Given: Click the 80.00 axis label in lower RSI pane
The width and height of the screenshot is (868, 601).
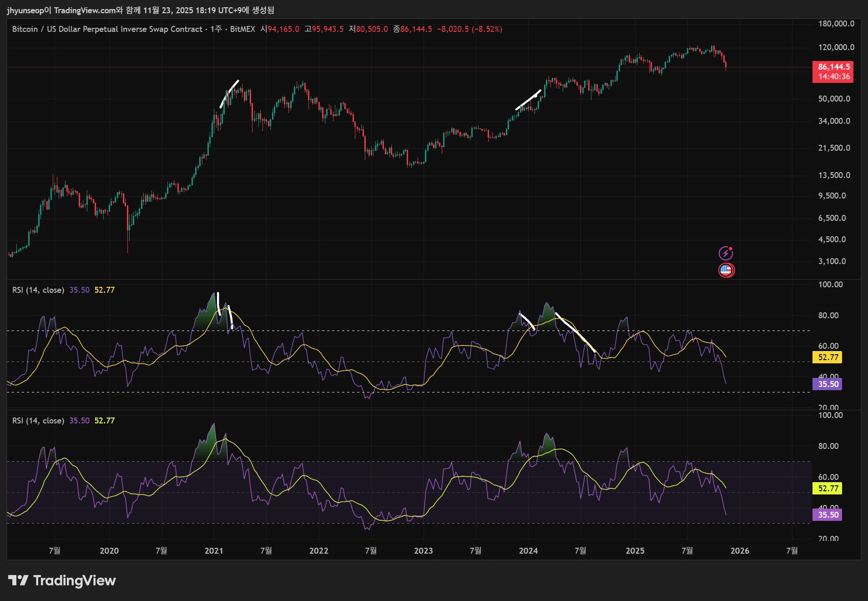Looking at the screenshot, I should [828, 446].
